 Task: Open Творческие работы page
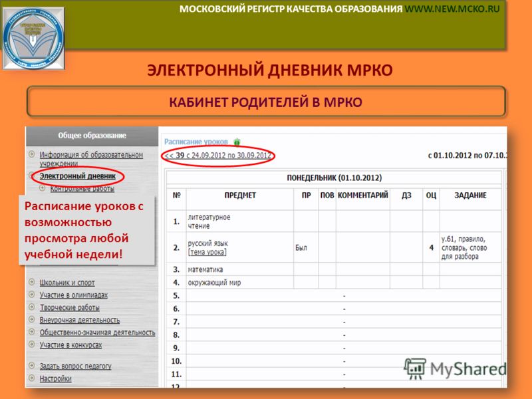[70, 307]
